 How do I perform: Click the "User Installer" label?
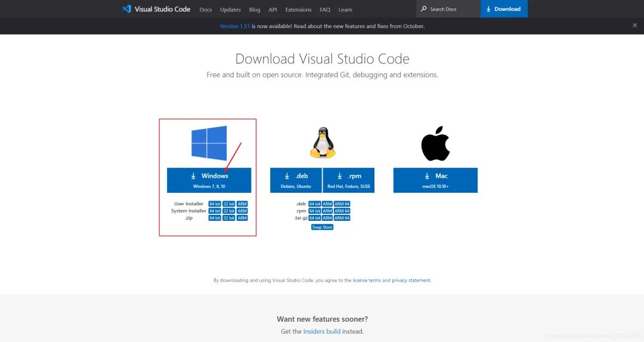tap(188, 204)
